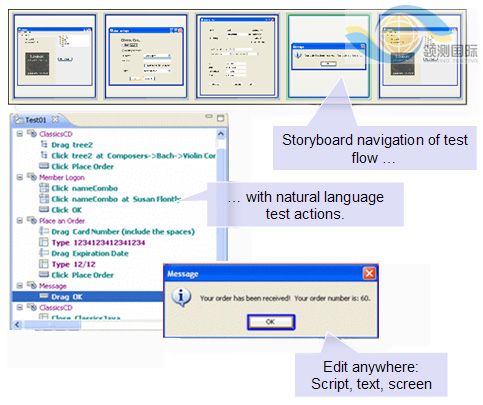
Task: Collapse the first ClassicsCD tree node
Action: click(x=20, y=134)
